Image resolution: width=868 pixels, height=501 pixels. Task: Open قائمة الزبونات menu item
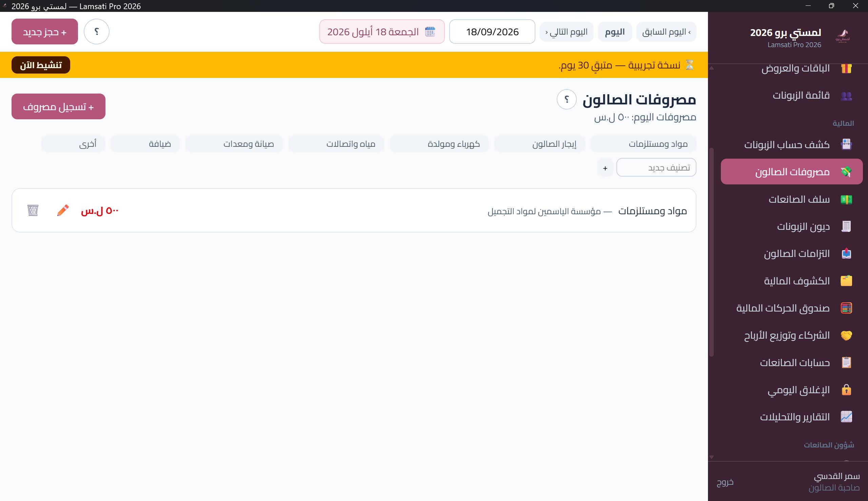[x=792, y=96]
